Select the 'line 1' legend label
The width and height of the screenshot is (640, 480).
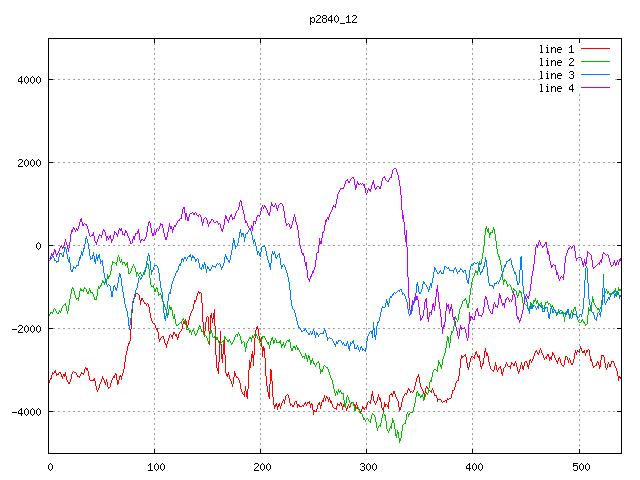(556, 49)
